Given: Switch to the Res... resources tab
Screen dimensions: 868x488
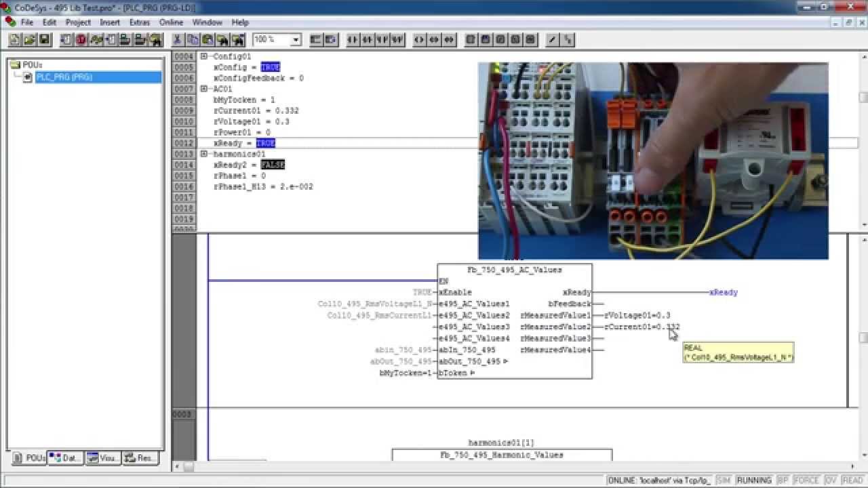Looking at the screenshot, I should (140, 458).
